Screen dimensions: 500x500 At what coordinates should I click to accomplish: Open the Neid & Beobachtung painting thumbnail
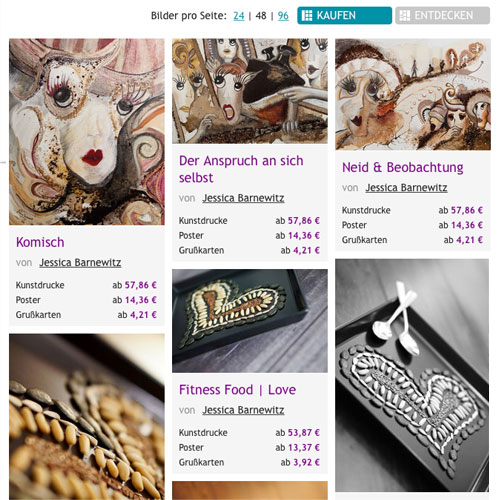coord(413,94)
